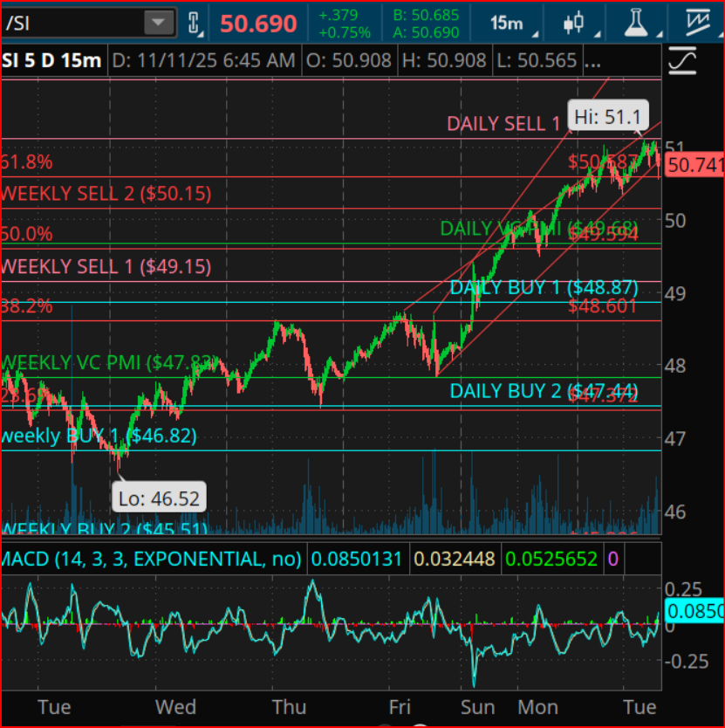Click the Hi: 51.1 marker bubble
The height and width of the screenshot is (728, 725).
pyautogui.click(x=607, y=114)
